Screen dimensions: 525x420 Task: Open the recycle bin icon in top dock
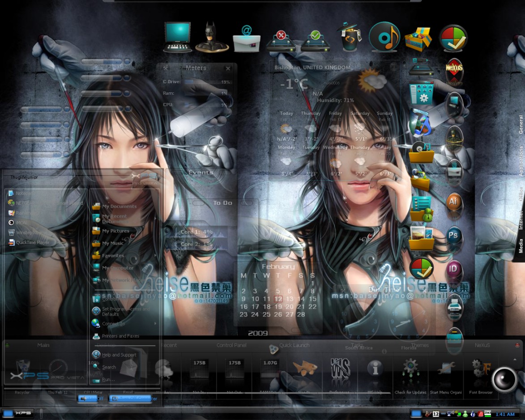pyautogui.click(x=349, y=37)
